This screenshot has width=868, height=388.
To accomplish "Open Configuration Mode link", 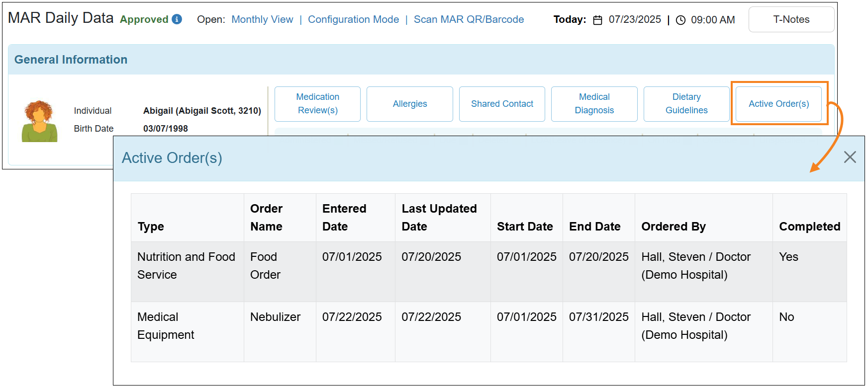I will (x=353, y=19).
